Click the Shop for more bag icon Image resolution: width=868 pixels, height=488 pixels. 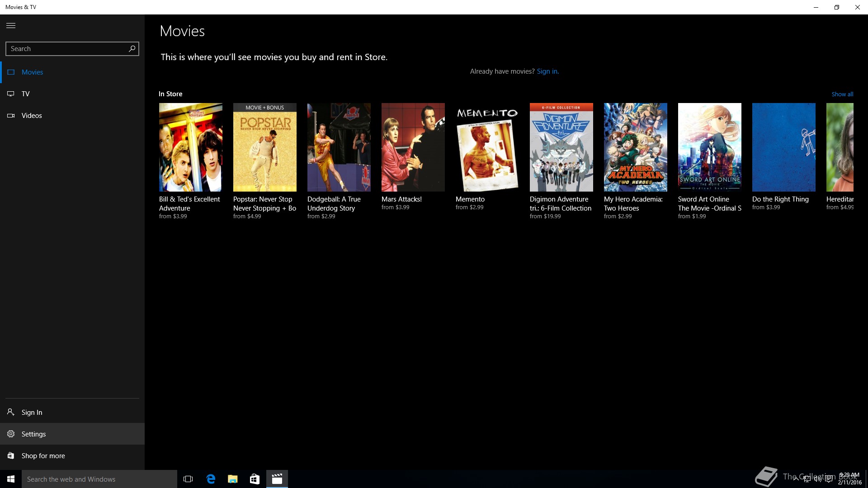(11, 455)
